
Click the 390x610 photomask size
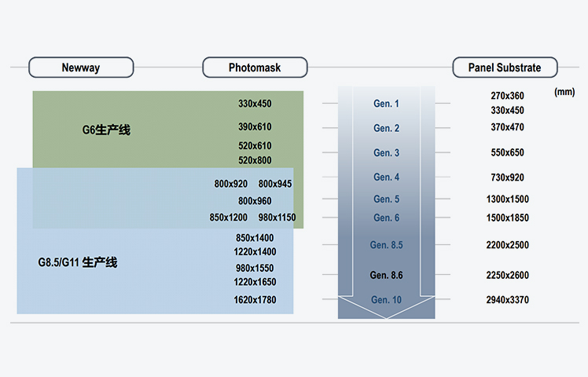[x=255, y=127]
